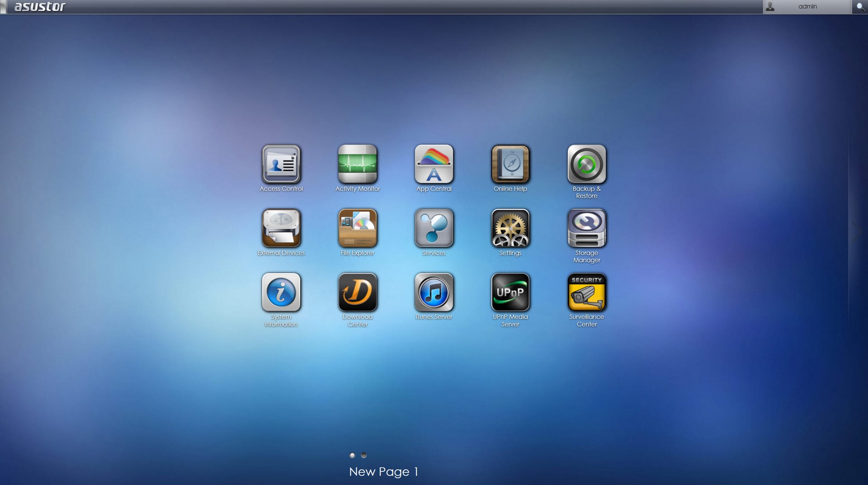Select the first page indicator dot
Viewport: 868px width, 485px height.
click(x=352, y=455)
